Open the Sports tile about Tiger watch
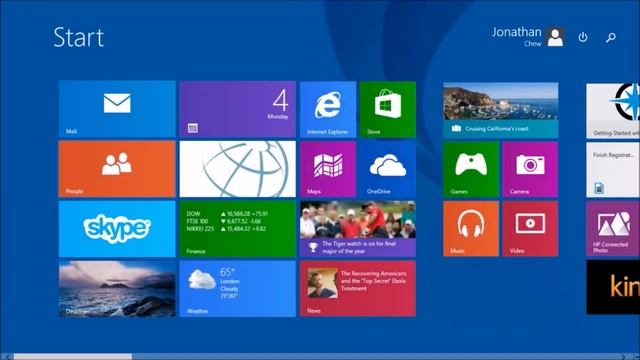The height and width of the screenshot is (360, 640). (358, 229)
